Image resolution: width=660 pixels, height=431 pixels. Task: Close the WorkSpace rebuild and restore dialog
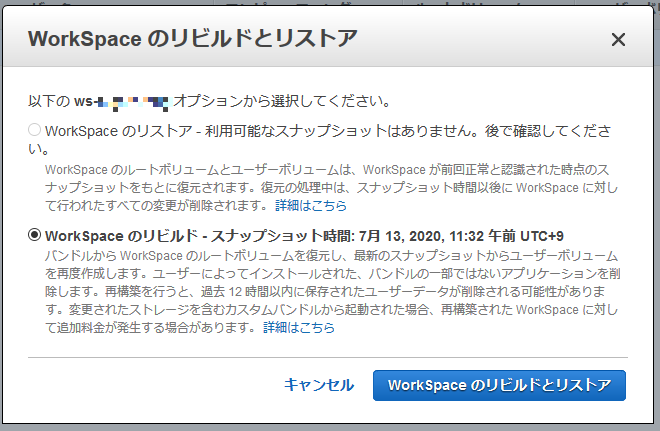(x=618, y=40)
